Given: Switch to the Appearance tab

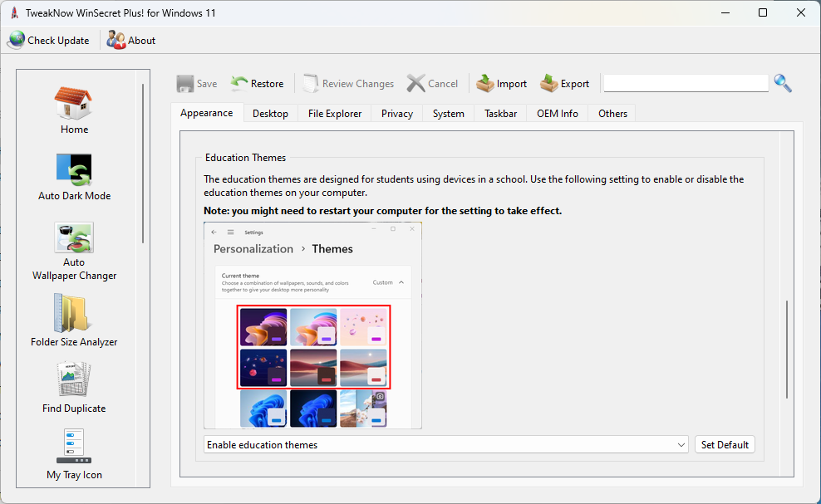Looking at the screenshot, I should [x=207, y=113].
